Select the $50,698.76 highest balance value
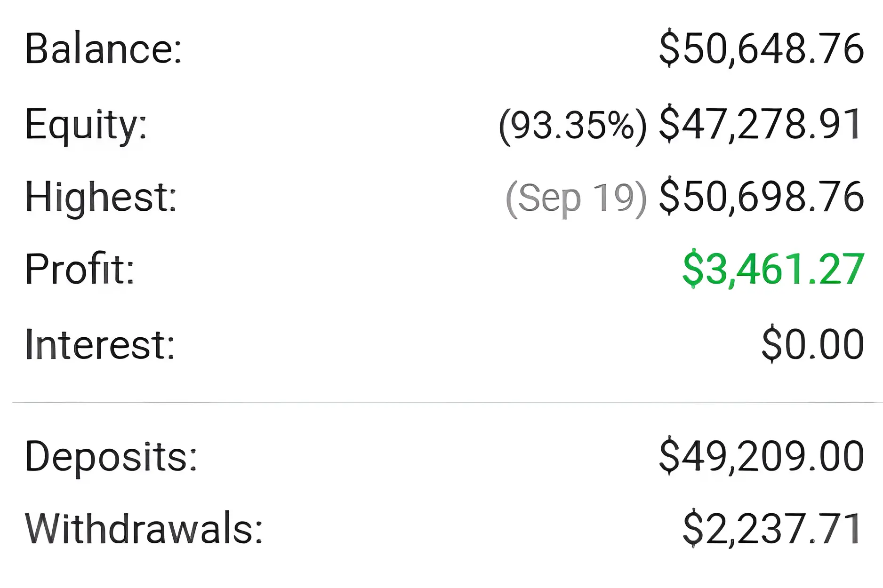 (761, 197)
